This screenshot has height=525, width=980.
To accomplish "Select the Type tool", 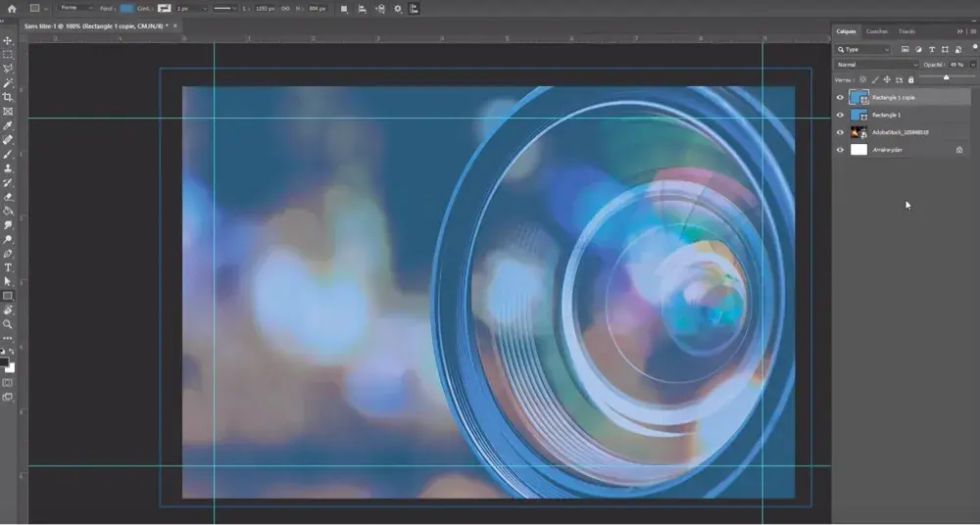I will [x=8, y=267].
